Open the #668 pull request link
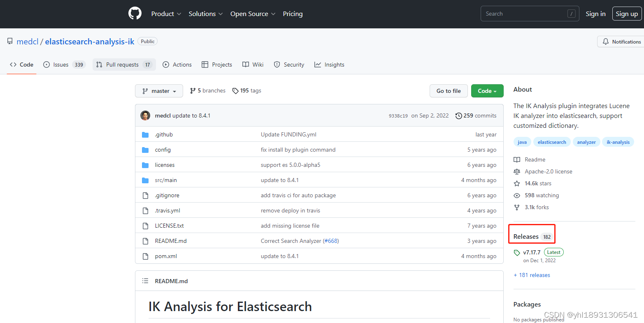Viewport: 644px width, 323px height. coord(331,241)
